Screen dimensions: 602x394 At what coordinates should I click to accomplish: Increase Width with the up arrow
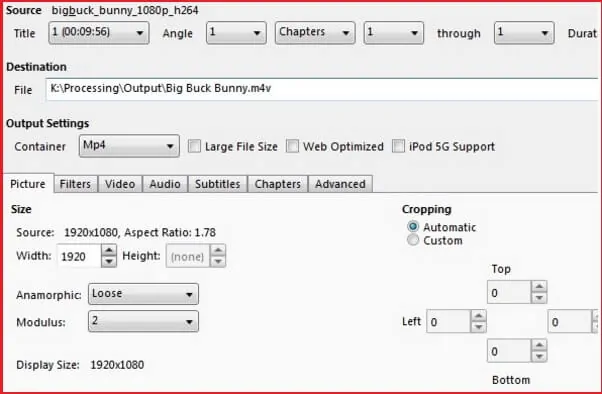[x=109, y=250]
